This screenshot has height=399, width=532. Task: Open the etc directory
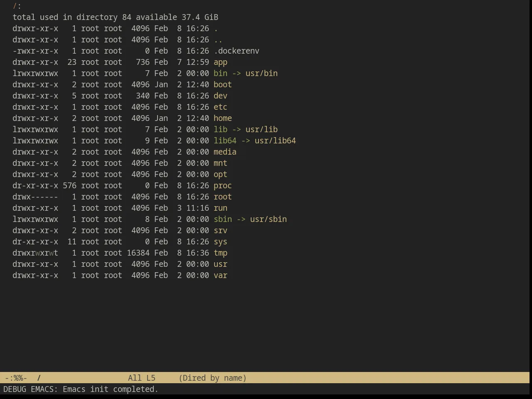pyautogui.click(x=220, y=107)
